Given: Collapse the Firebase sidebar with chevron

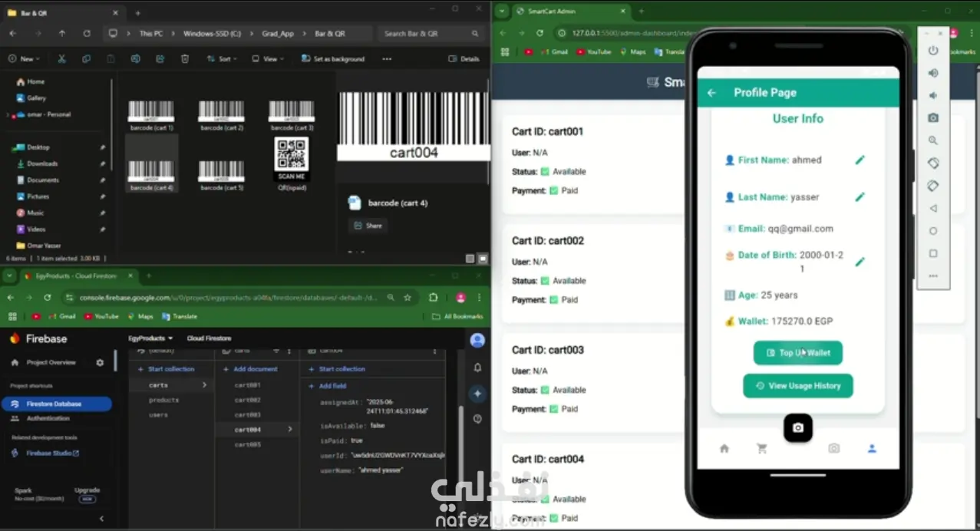Looking at the screenshot, I should coord(101,519).
